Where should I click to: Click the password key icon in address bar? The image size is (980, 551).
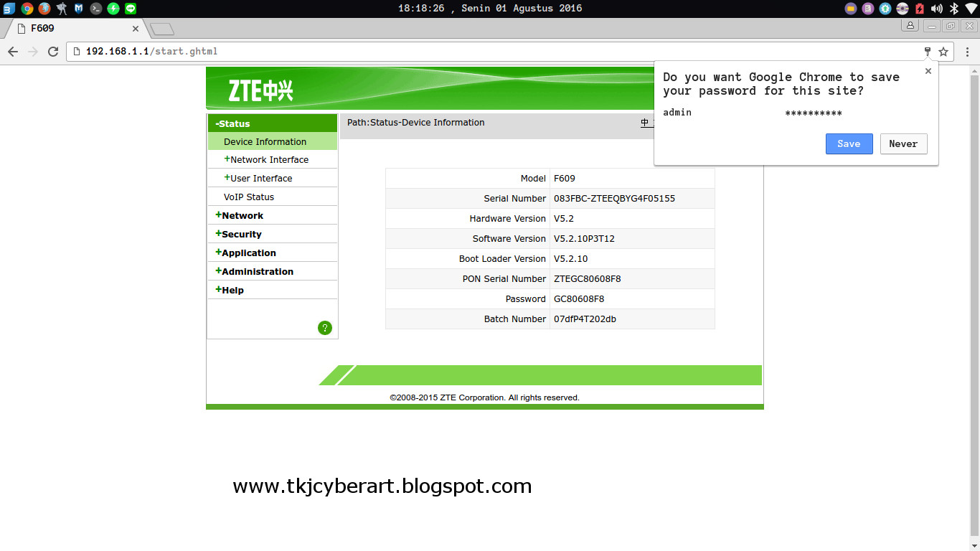point(928,52)
